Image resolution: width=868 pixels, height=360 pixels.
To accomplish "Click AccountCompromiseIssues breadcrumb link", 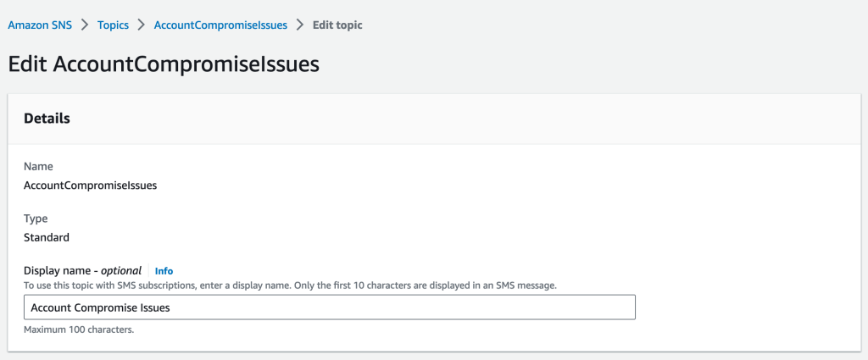I will point(220,25).
